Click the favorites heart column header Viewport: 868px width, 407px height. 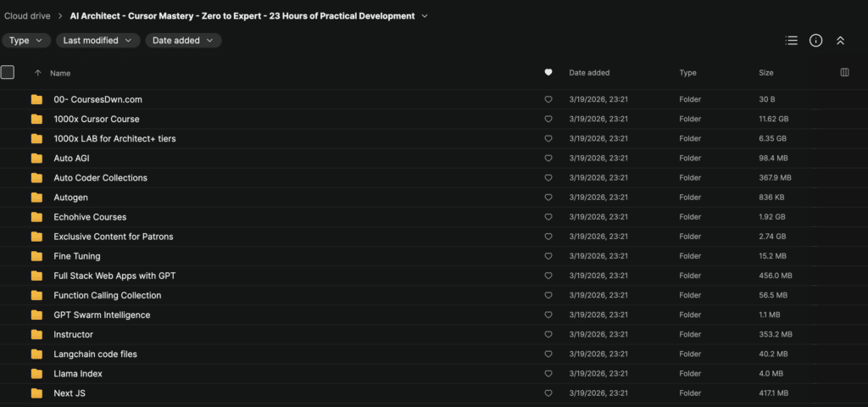548,73
